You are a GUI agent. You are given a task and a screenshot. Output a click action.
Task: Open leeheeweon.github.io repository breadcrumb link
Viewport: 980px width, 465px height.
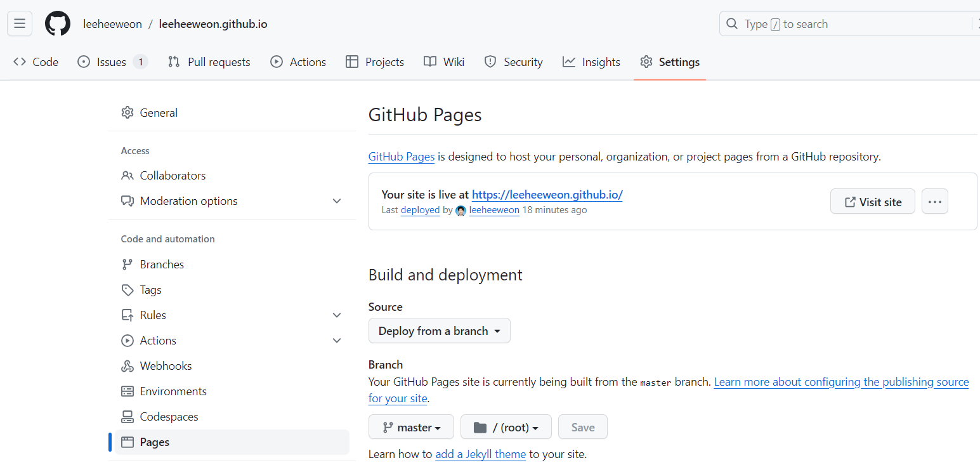coord(213,24)
